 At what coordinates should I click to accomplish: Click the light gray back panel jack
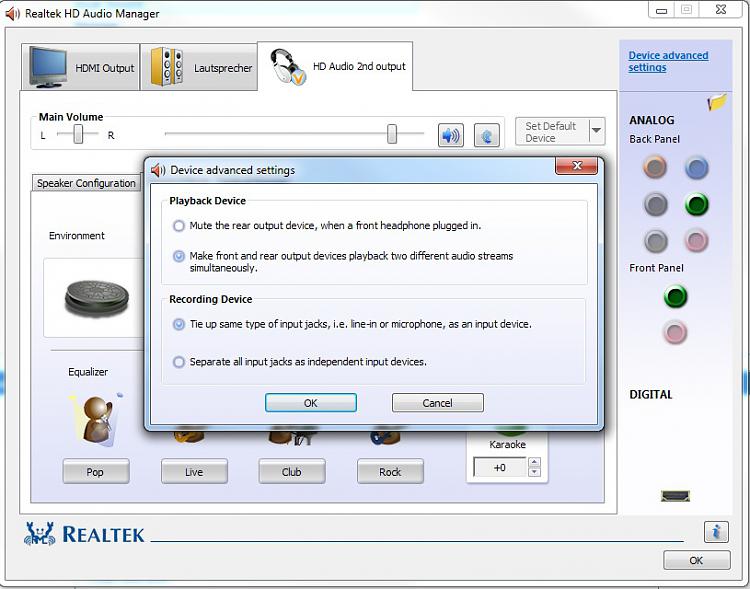click(x=655, y=241)
